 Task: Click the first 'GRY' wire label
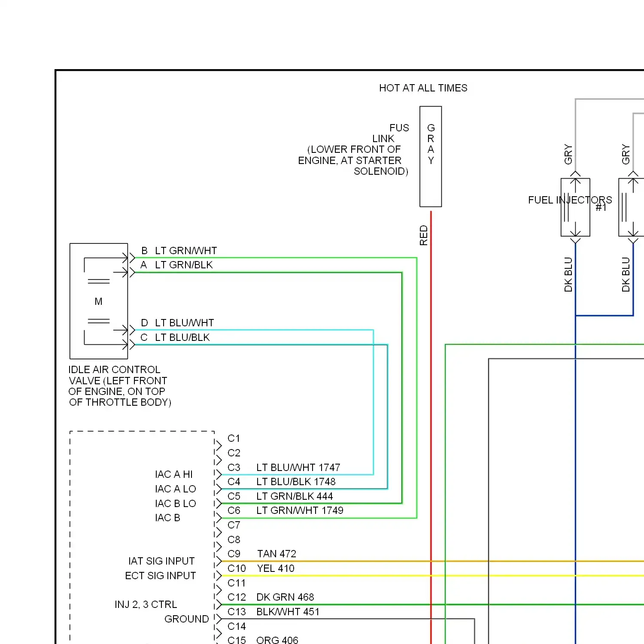click(568, 154)
